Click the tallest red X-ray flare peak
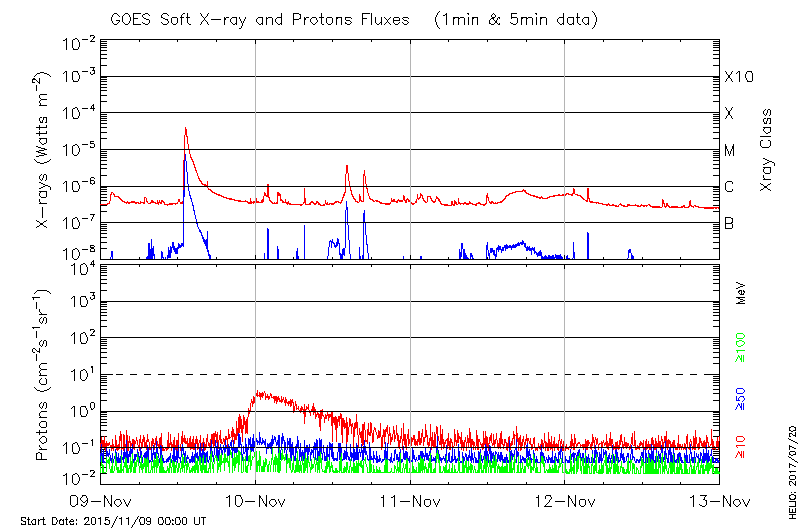This screenshot has height=530, width=800. pos(185,129)
